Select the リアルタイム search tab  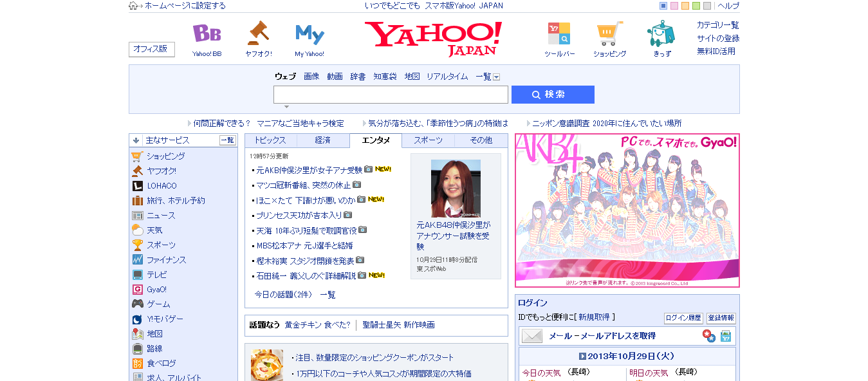447,77
